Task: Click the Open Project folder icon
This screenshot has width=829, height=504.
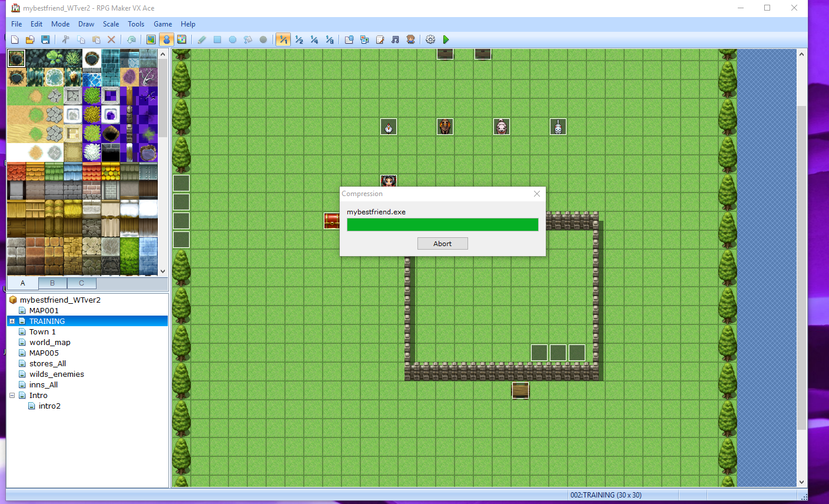Action: coord(29,39)
